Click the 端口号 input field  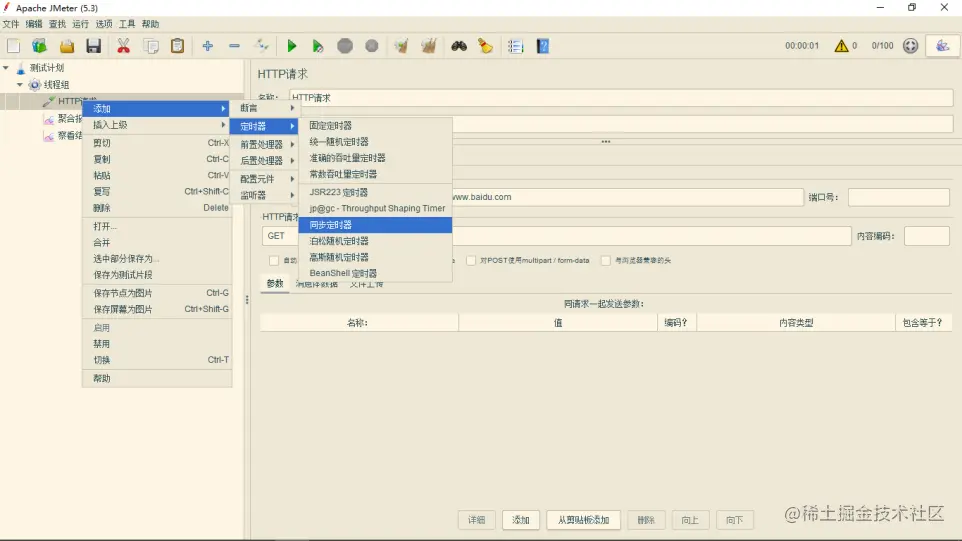pyautogui.click(x=899, y=197)
